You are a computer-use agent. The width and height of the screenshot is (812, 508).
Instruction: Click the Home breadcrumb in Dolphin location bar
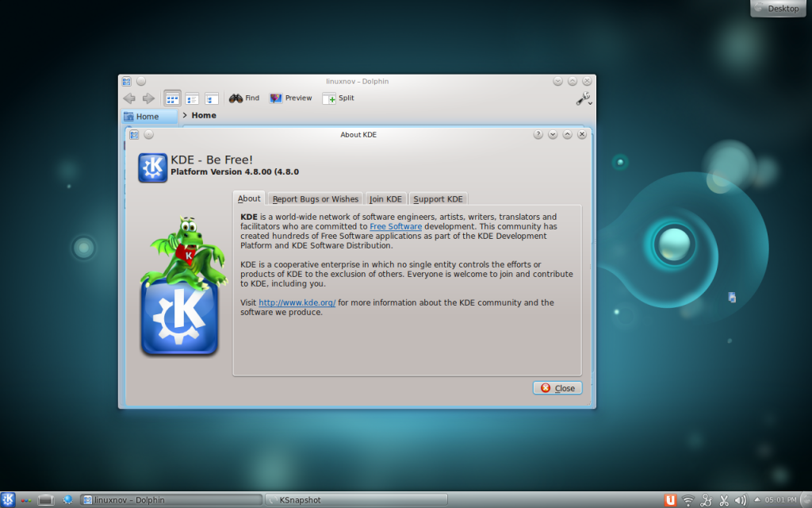coord(204,115)
